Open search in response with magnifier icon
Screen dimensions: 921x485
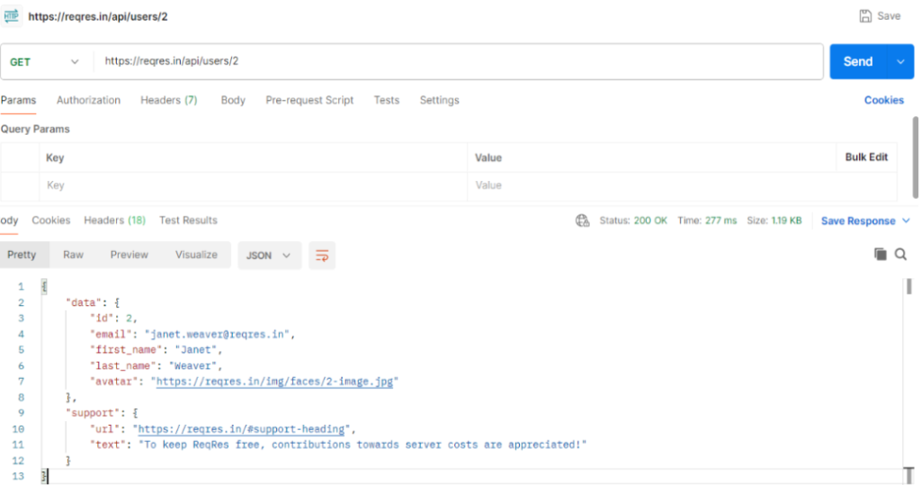point(901,255)
